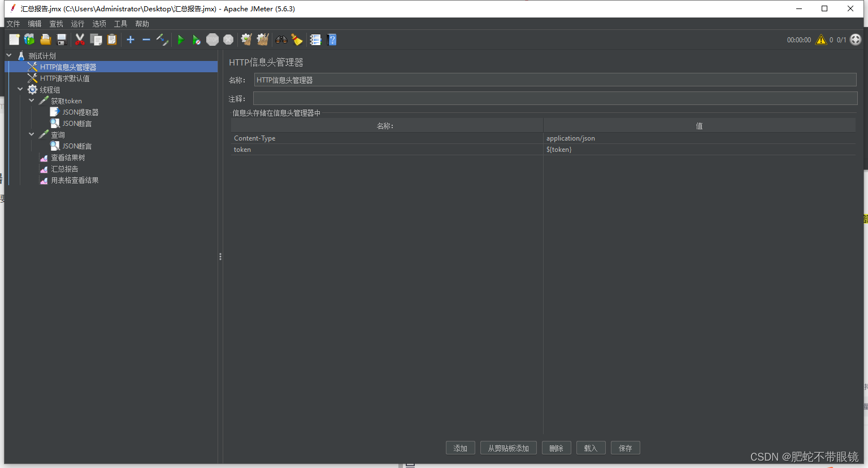Expand all nodes with plus icon
Screen dimensions: 868x468
(131, 40)
